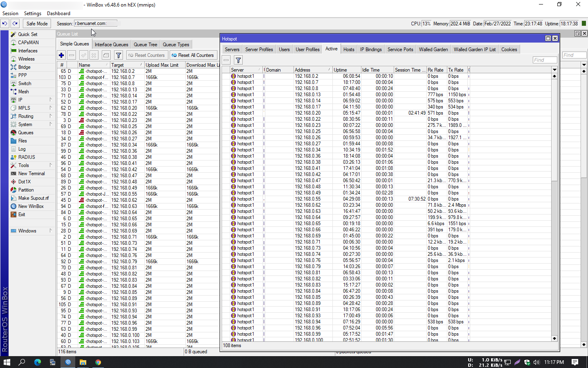Viewport: 588px width, 368px height.
Task: Add a new simple queue with plus icon
Action: click(61, 55)
